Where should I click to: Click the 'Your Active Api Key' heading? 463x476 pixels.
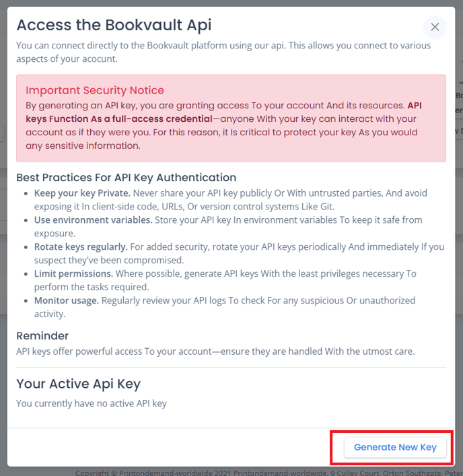[x=78, y=384]
